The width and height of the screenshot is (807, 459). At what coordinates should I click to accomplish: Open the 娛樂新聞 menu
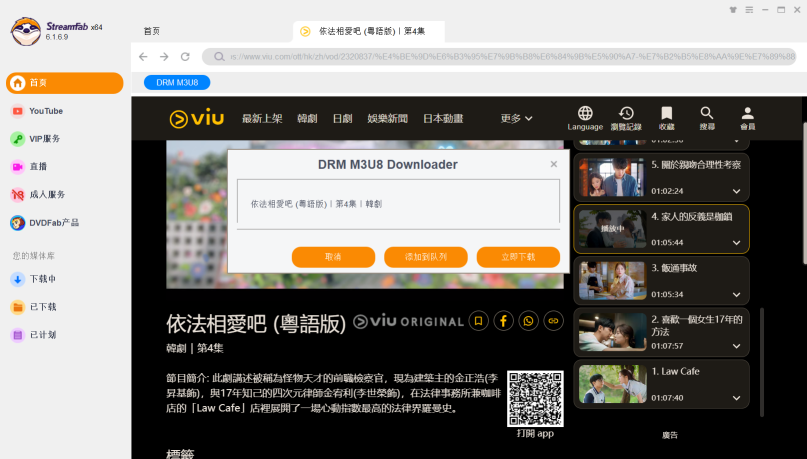[x=388, y=119]
